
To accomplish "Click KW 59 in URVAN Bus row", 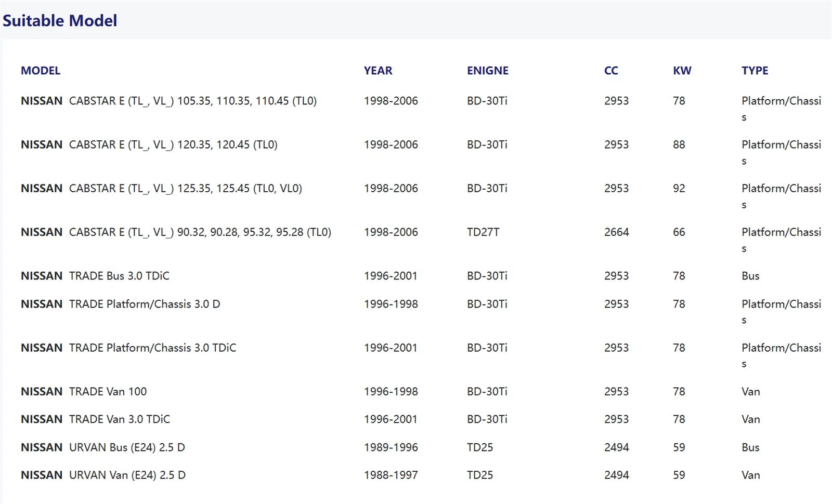I will (679, 447).
